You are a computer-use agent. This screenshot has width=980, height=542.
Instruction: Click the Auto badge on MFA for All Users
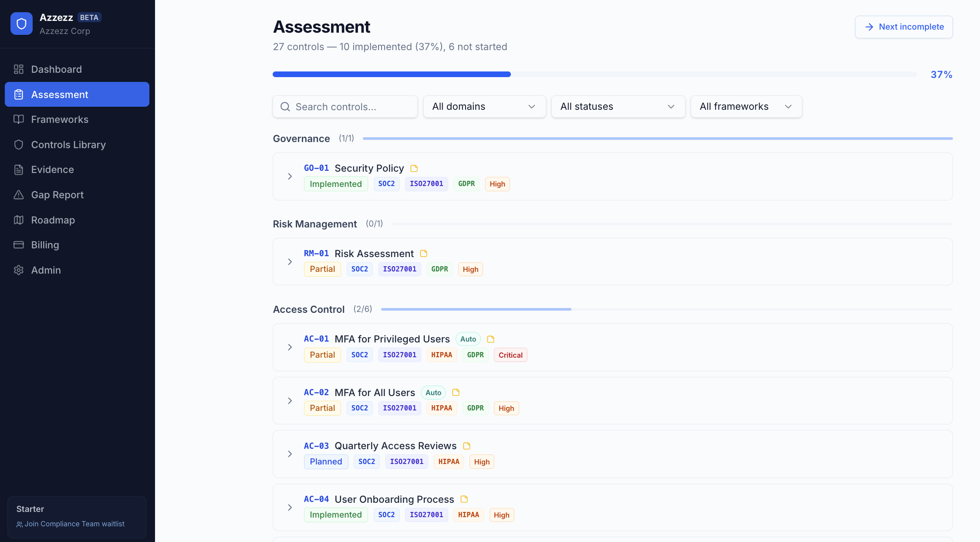point(433,393)
